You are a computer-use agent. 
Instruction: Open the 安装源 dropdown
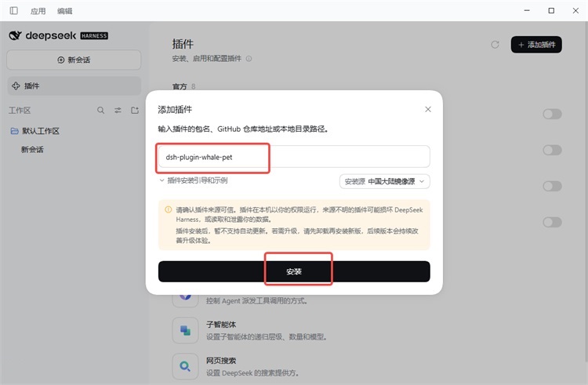coord(384,181)
